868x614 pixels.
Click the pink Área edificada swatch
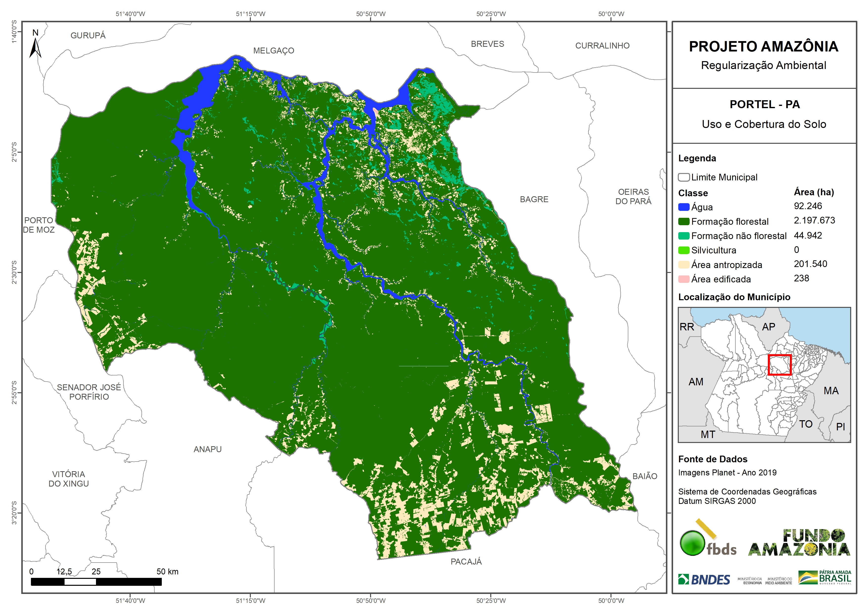coord(683,279)
